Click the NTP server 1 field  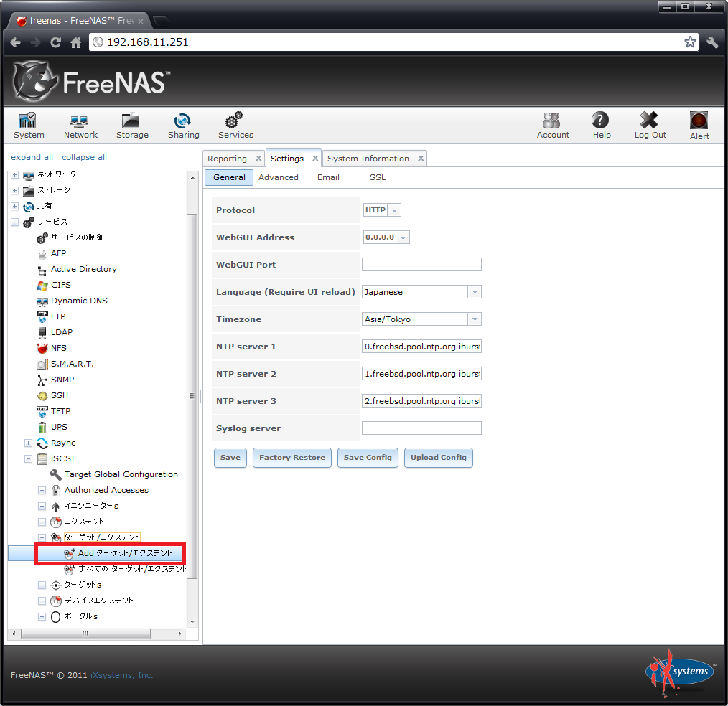[x=421, y=347]
